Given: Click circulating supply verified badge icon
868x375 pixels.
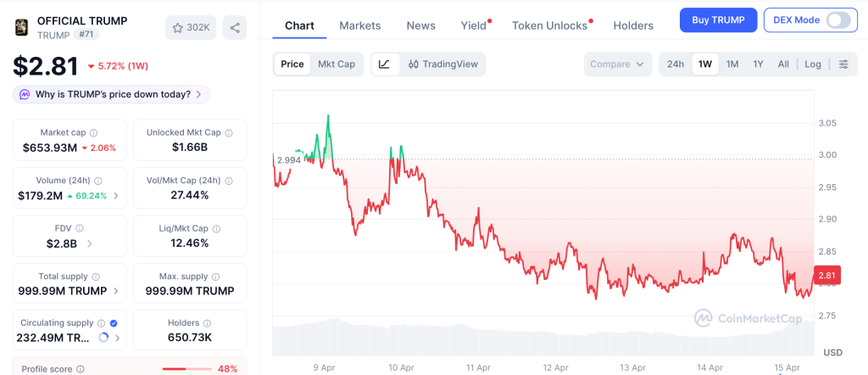Looking at the screenshot, I should (x=114, y=323).
